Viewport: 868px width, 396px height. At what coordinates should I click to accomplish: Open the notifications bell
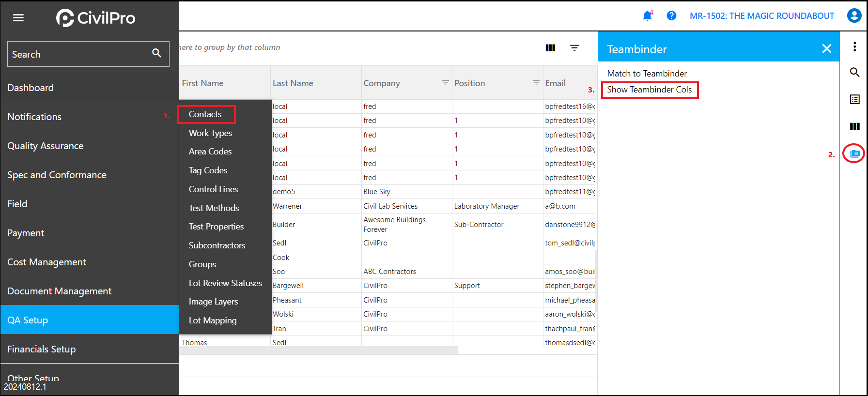tap(647, 15)
